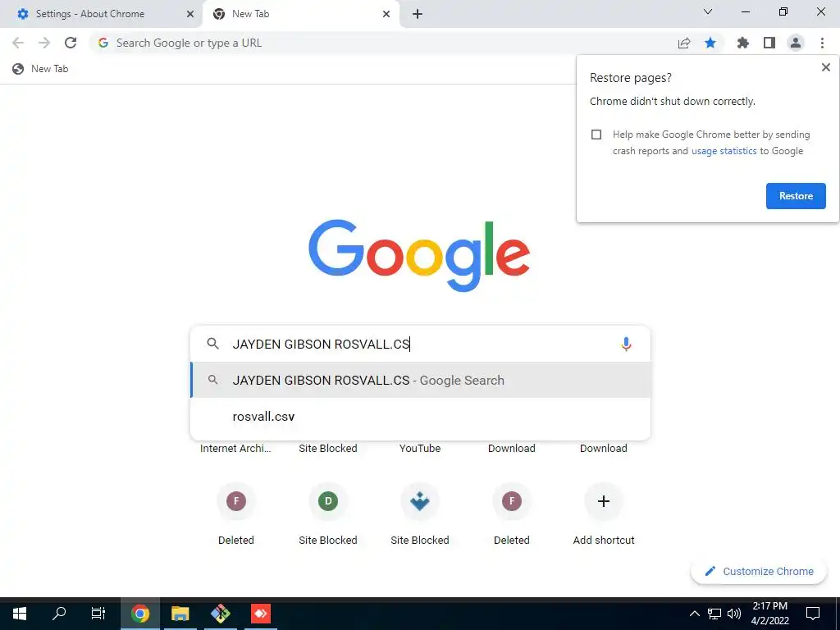Open File Explorer from the taskbar
840x630 pixels.
180,614
